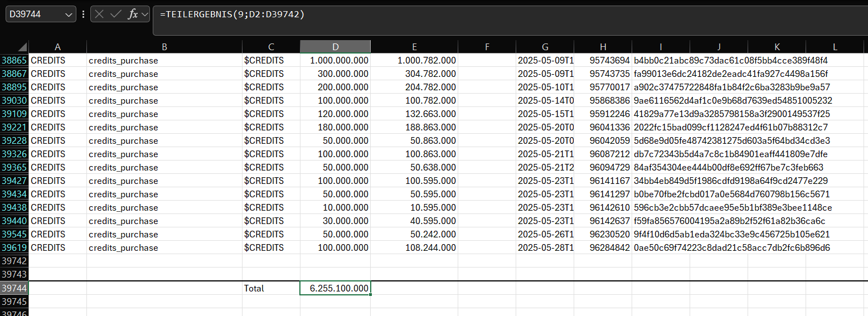Click cell 1.000.782.000 in column E
This screenshot has height=316, width=868.
click(414, 60)
